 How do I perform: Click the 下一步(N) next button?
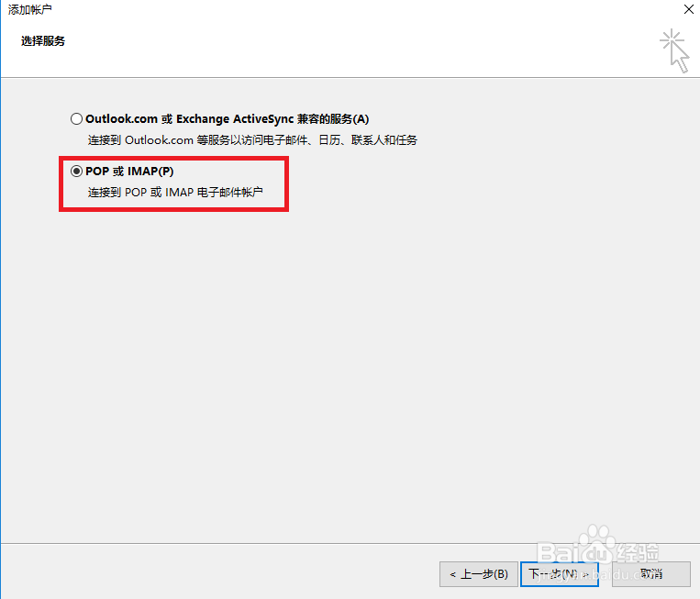point(560,574)
